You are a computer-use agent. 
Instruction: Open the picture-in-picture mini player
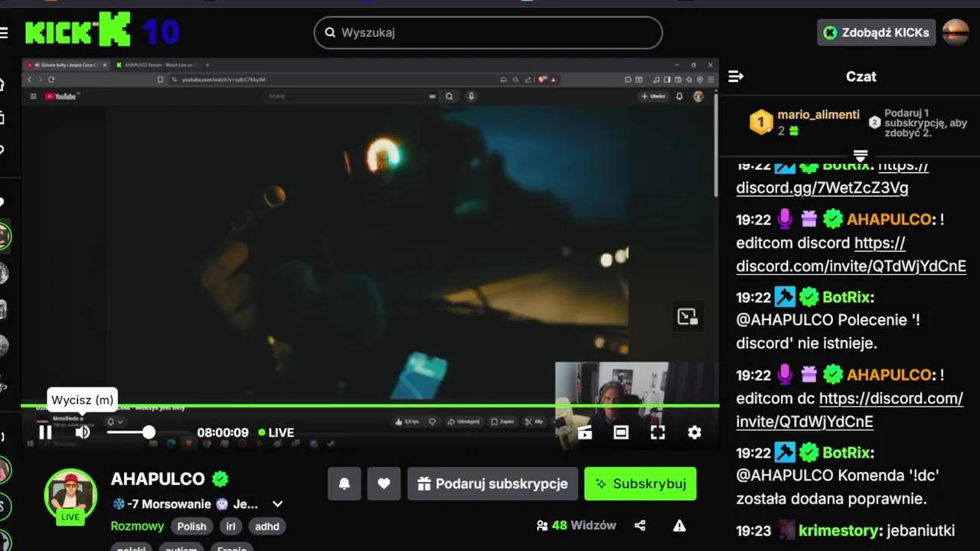(x=688, y=316)
